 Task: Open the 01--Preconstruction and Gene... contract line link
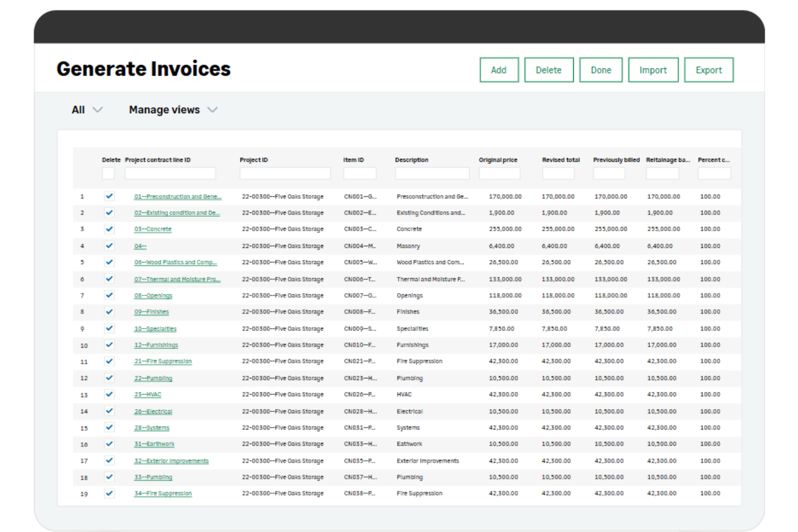[178, 196]
